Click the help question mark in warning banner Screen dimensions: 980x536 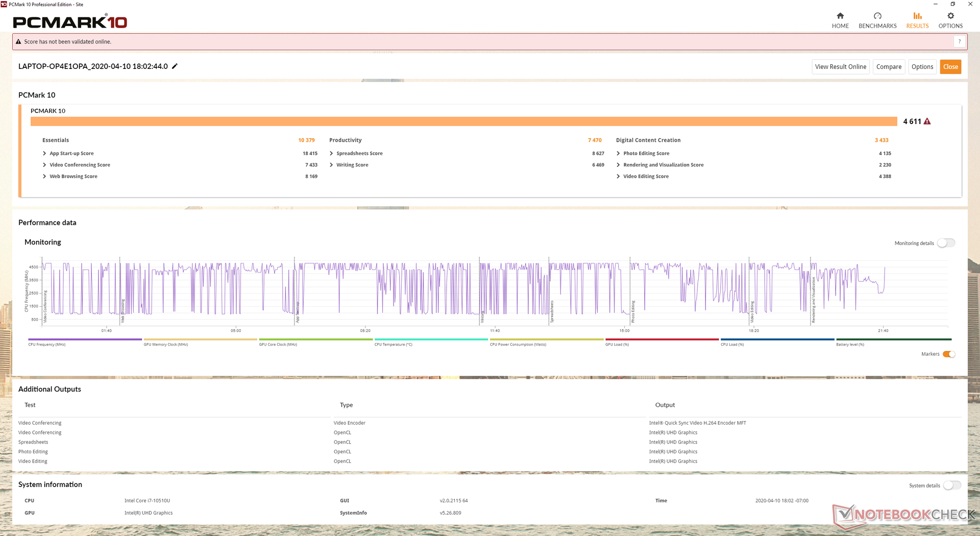tap(960, 42)
